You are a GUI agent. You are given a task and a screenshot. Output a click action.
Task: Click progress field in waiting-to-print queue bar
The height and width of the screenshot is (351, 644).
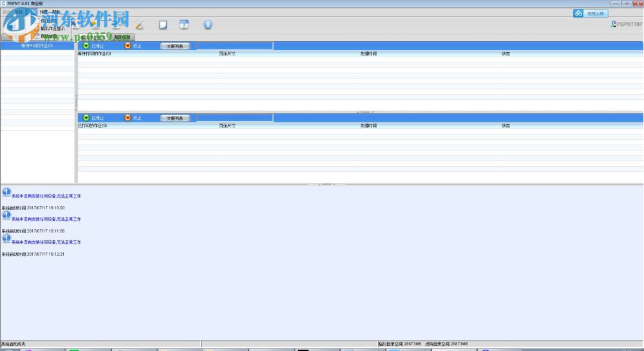pyautogui.click(x=234, y=46)
